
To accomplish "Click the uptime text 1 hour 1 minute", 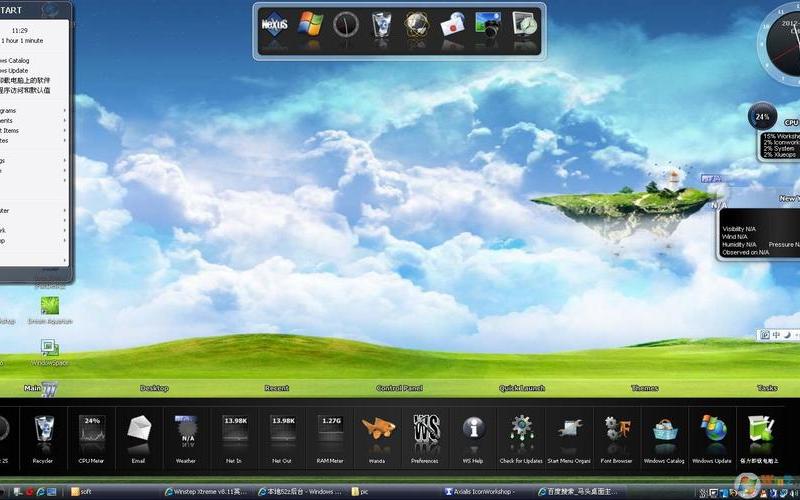I will click(x=22, y=41).
